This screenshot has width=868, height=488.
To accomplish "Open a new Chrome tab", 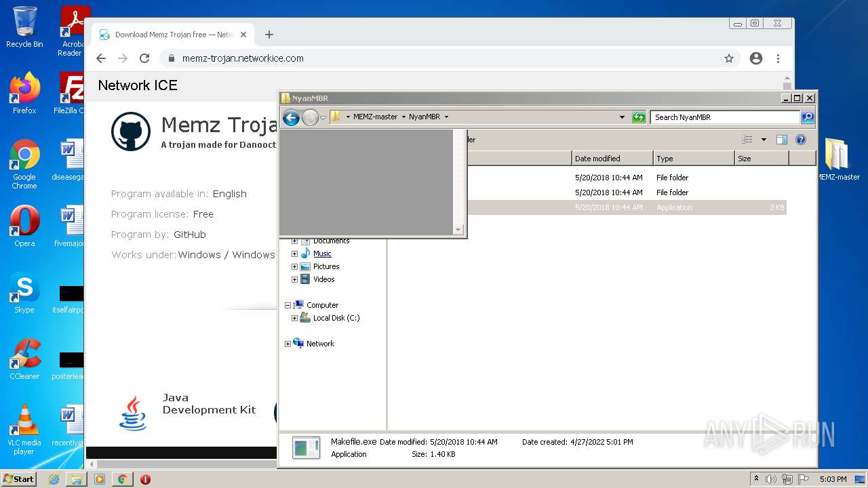I will pyautogui.click(x=269, y=35).
